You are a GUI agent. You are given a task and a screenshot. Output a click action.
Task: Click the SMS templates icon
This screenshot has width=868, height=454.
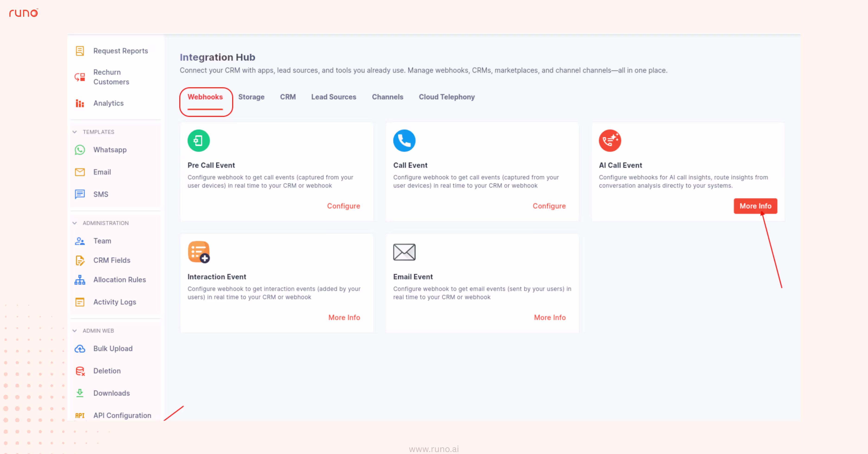(x=80, y=194)
